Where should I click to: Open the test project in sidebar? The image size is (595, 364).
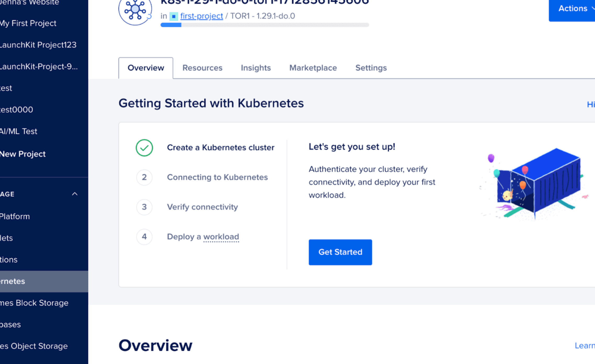point(6,88)
